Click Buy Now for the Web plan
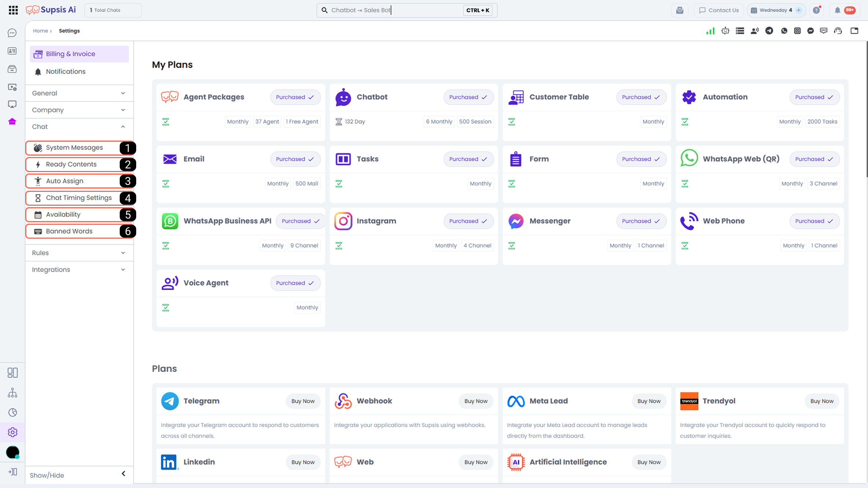 [476, 462]
